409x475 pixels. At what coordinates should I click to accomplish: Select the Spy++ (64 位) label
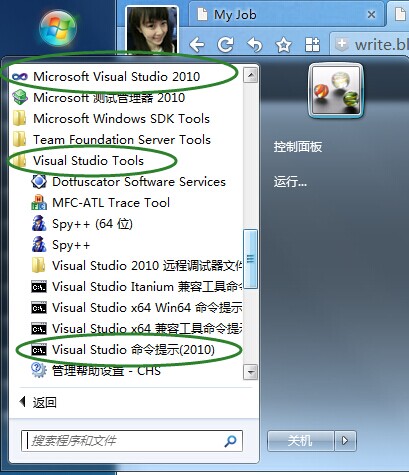(92, 224)
